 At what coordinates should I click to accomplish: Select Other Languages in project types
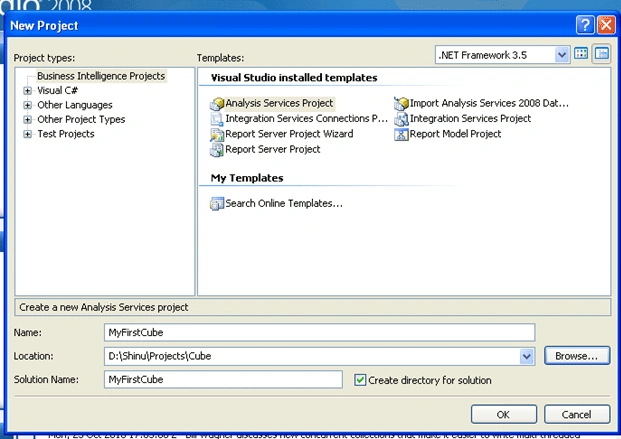pos(75,105)
